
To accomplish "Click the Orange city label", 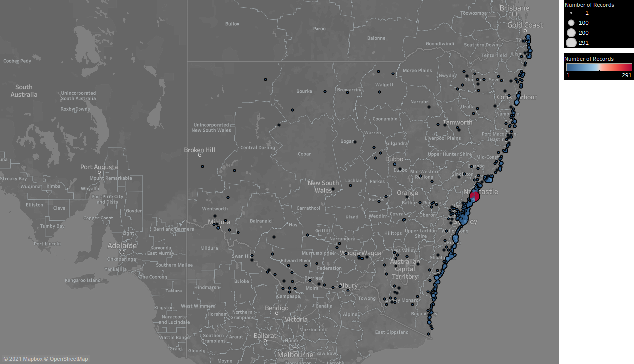I will point(407,193).
